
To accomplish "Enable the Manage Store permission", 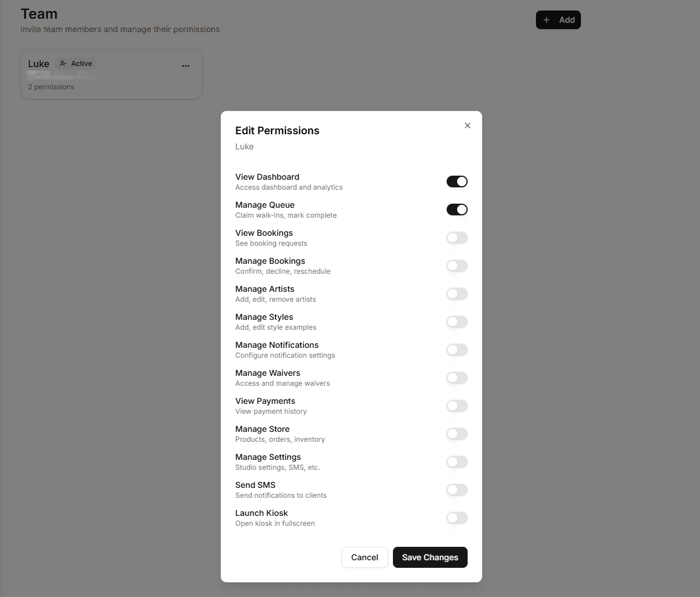I will [457, 434].
